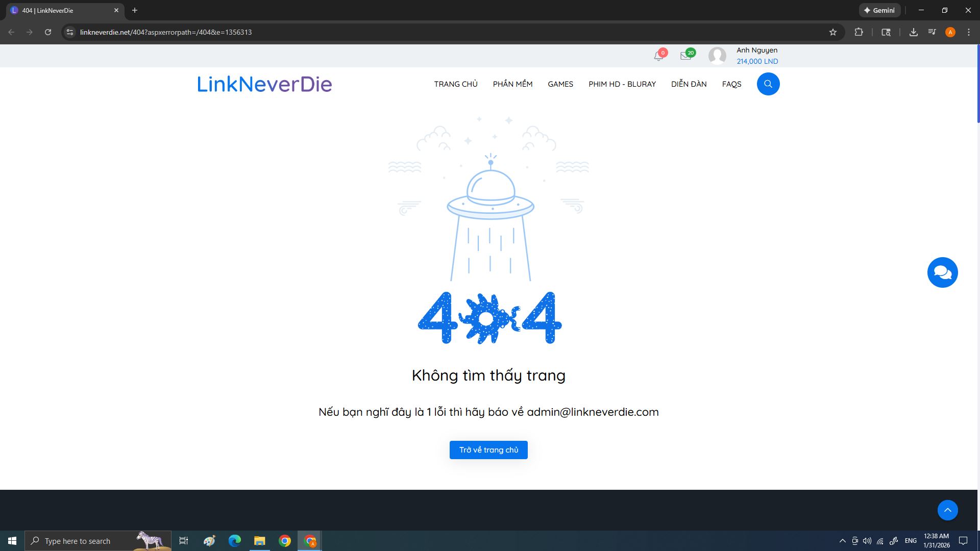Viewport: 980px width, 551px height.
Task: Open Chrome three-dot menu
Action: 969,32
